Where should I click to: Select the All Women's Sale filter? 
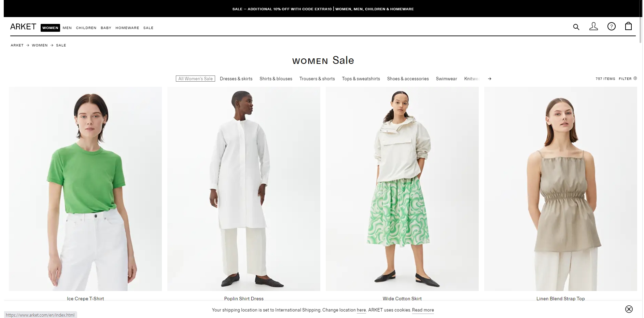point(195,79)
